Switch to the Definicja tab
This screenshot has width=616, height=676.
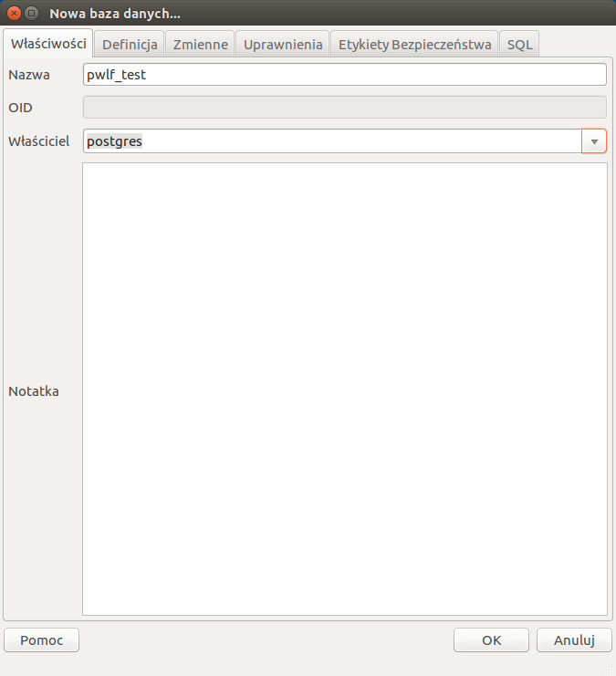tap(130, 44)
